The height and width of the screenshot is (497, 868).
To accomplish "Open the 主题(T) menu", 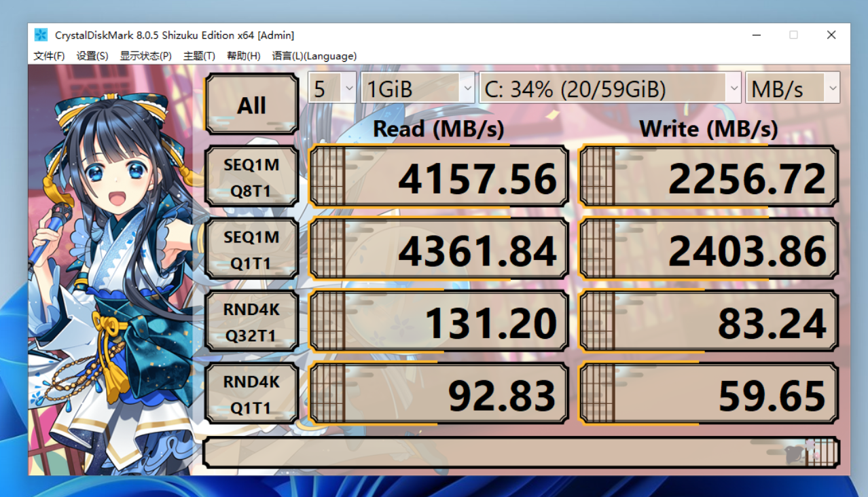I will click(x=199, y=56).
